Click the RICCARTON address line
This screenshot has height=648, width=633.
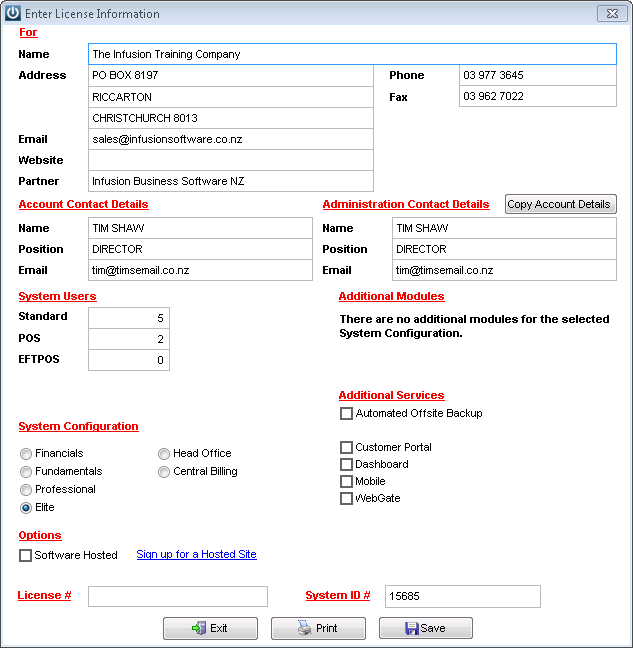click(231, 97)
